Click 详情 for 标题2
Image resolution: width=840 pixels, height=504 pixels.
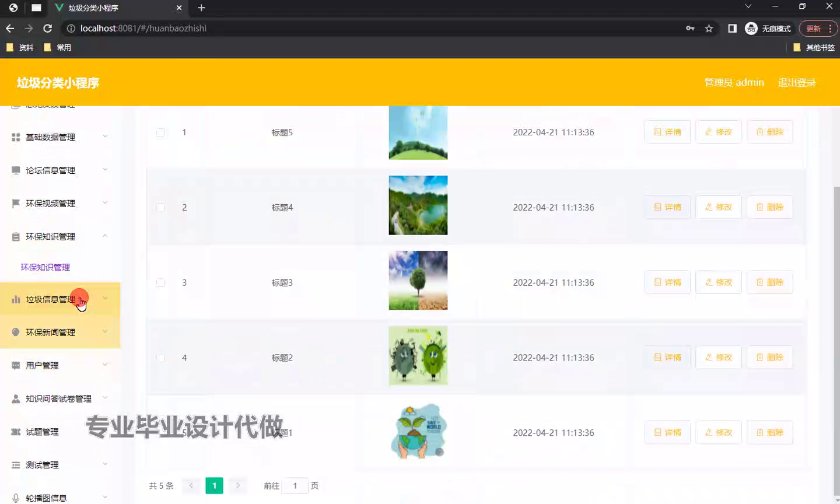[x=667, y=357]
